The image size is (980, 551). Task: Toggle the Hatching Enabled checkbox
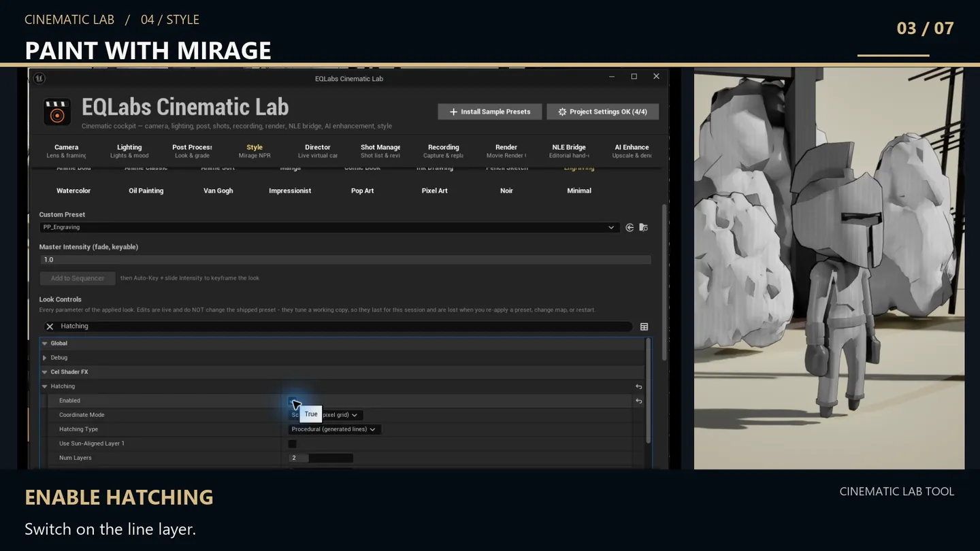(293, 401)
